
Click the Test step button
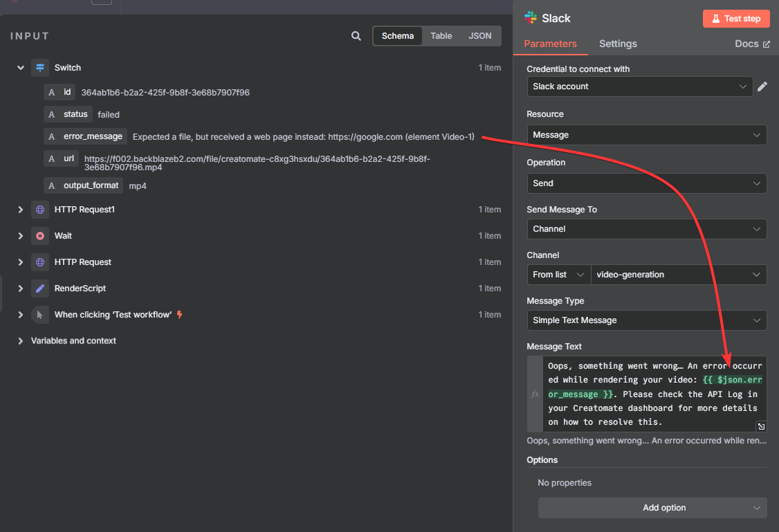(x=736, y=19)
